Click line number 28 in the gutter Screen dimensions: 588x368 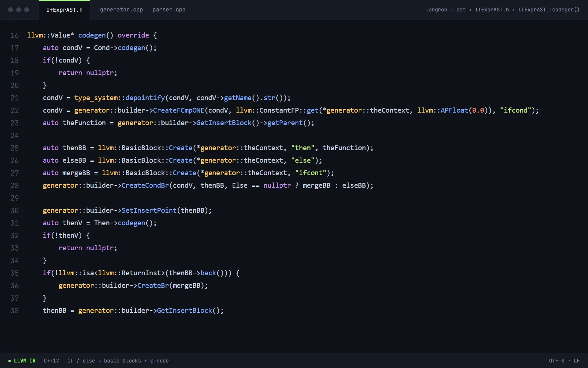15,185
